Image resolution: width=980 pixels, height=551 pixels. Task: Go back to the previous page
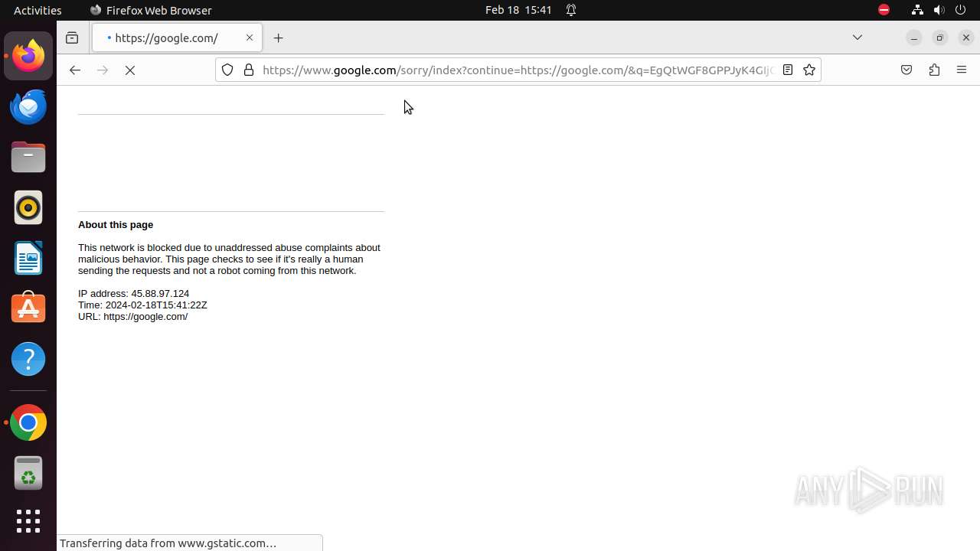(74, 70)
